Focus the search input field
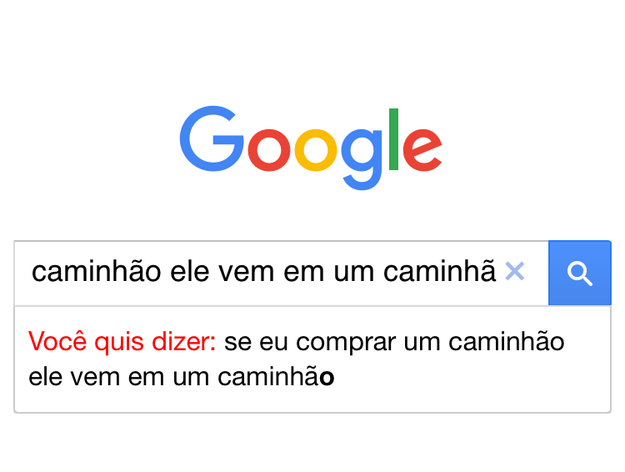625x472 pixels. coord(281,273)
